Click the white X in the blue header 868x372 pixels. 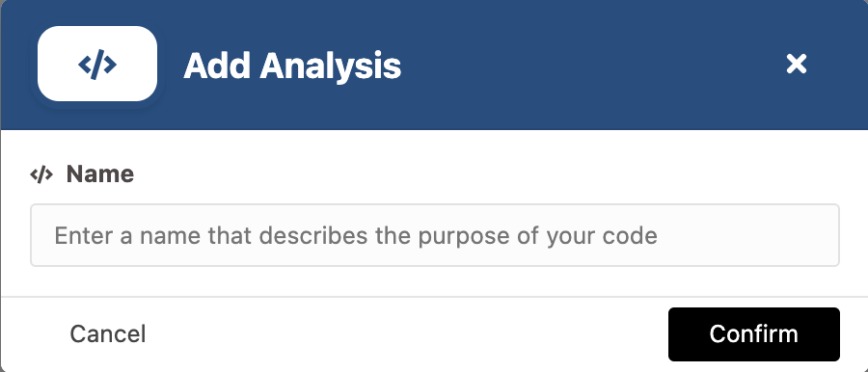click(796, 65)
